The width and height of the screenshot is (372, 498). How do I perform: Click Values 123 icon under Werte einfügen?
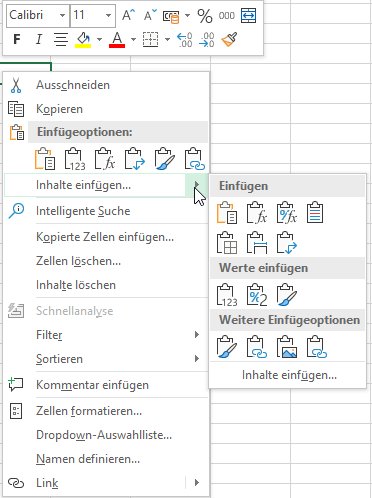click(227, 295)
